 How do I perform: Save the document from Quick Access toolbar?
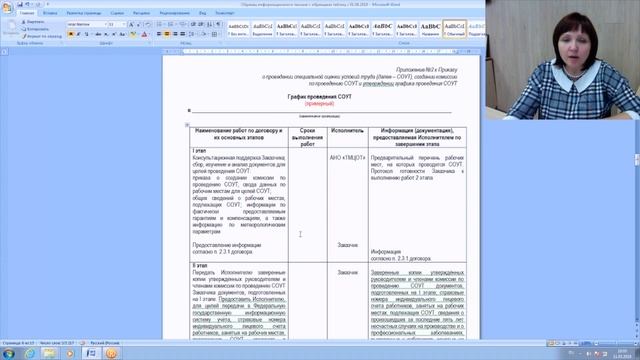pyautogui.click(x=20, y=4)
